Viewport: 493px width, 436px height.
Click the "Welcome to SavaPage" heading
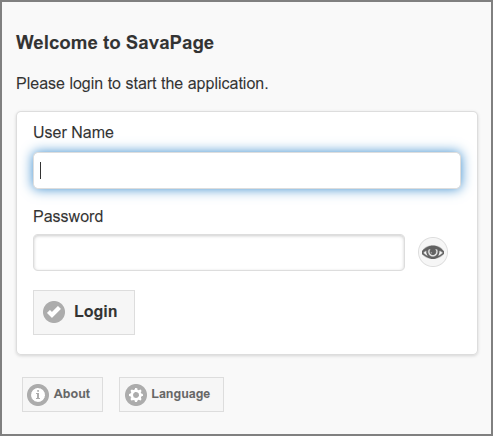click(x=115, y=43)
